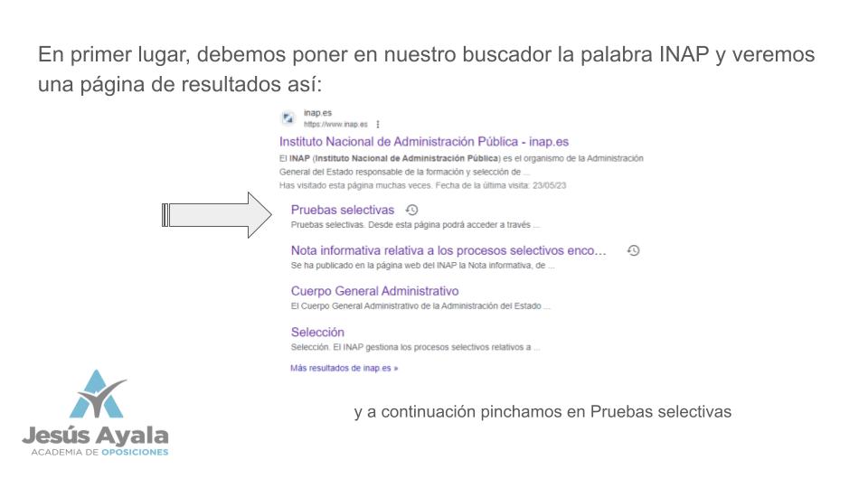The image size is (868, 488).
Task: Open the three-dot menu beside inap.es URL
Action: 377,125
